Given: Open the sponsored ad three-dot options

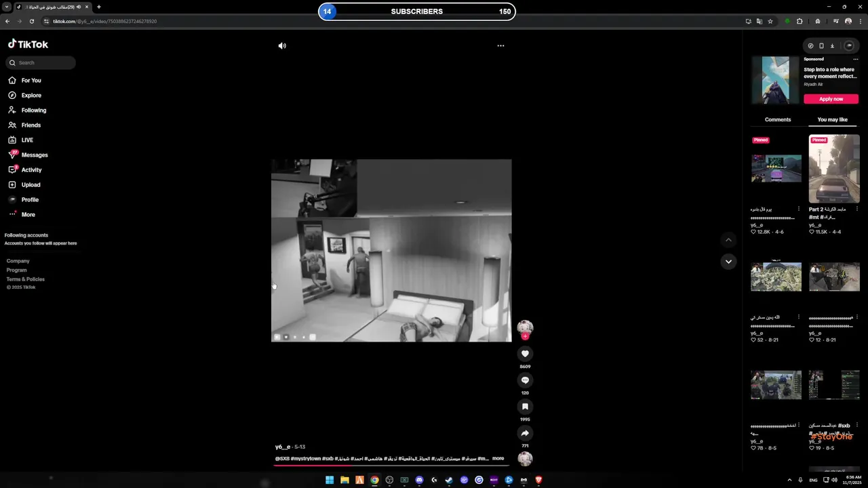Looking at the screenshot, I should coord(855,60).
